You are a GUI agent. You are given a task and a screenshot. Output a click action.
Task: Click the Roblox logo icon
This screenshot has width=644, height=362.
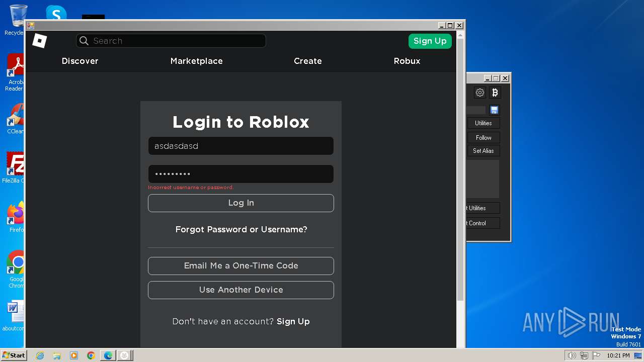39,41
